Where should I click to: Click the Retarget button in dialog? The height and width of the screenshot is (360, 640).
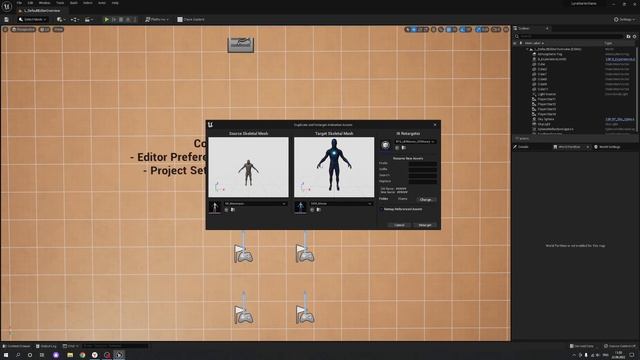point(425,225)
